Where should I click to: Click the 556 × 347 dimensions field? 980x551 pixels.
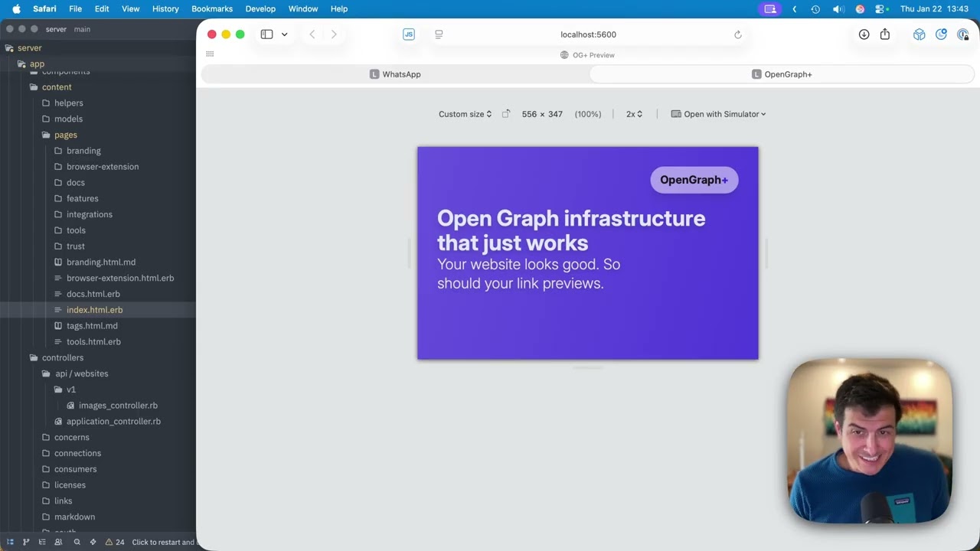point(542,114)
